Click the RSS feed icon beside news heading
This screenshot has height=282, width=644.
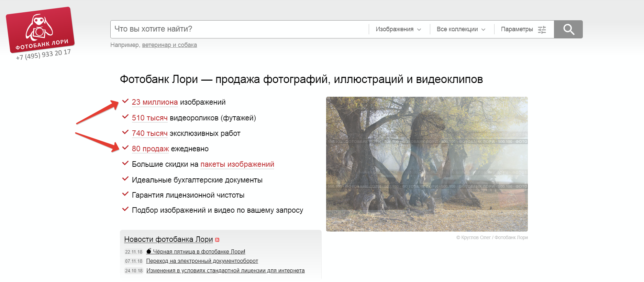pos(217,240)
